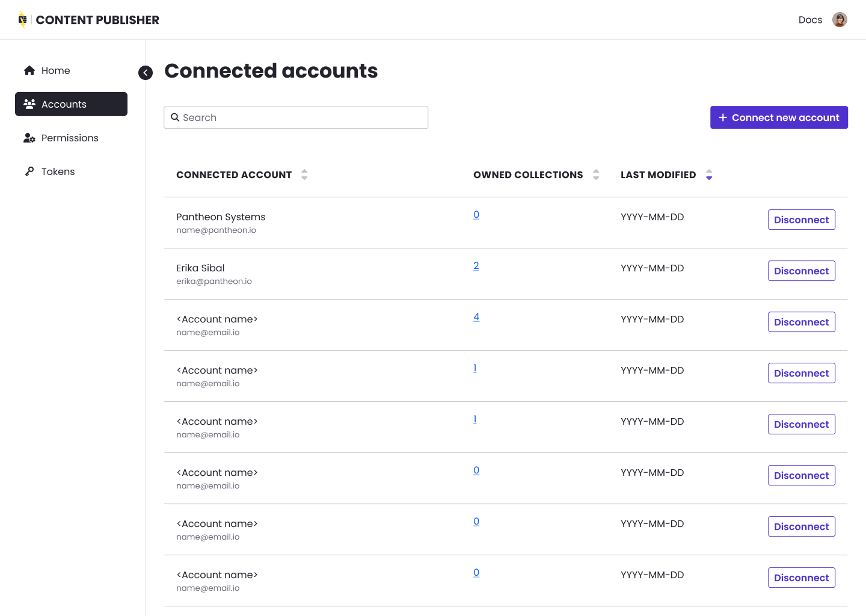
Task: Open the Tokens section
Action: pos(58,171)
